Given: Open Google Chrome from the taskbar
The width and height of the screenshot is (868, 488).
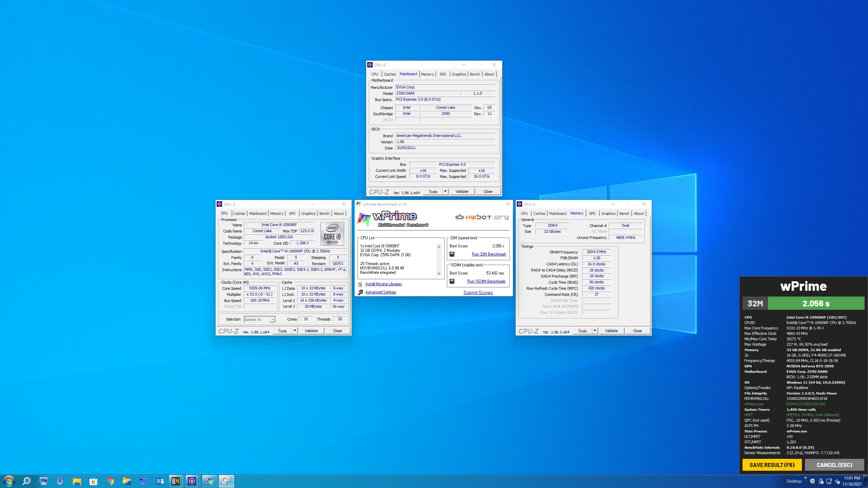Looking at the screenshot, I should (110, 481).
